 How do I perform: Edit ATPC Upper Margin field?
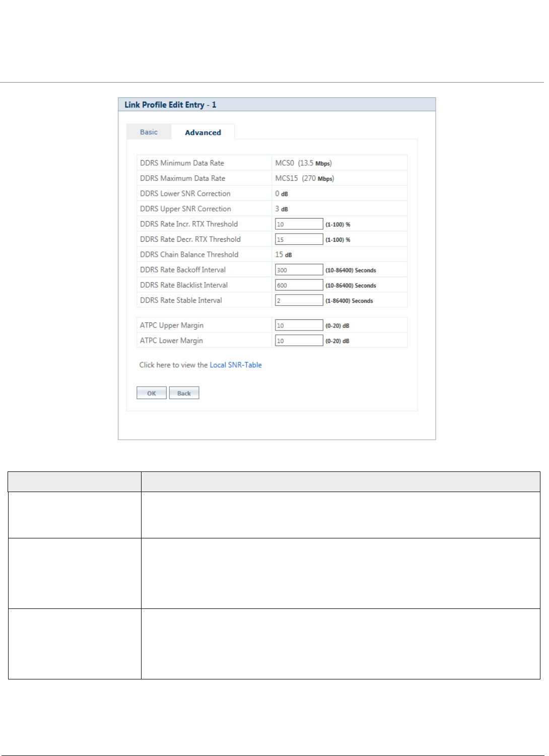pos(299,325)
